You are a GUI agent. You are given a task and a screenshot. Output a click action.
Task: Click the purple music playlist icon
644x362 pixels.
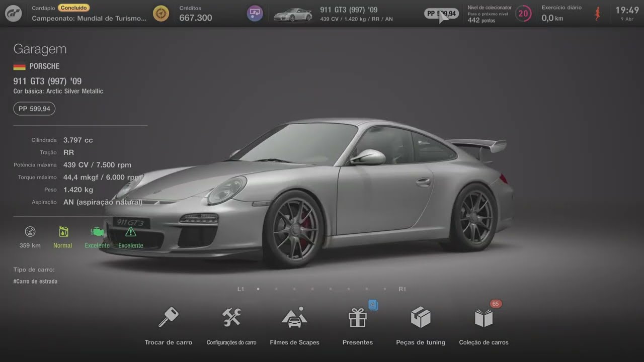tap(255, 14)
